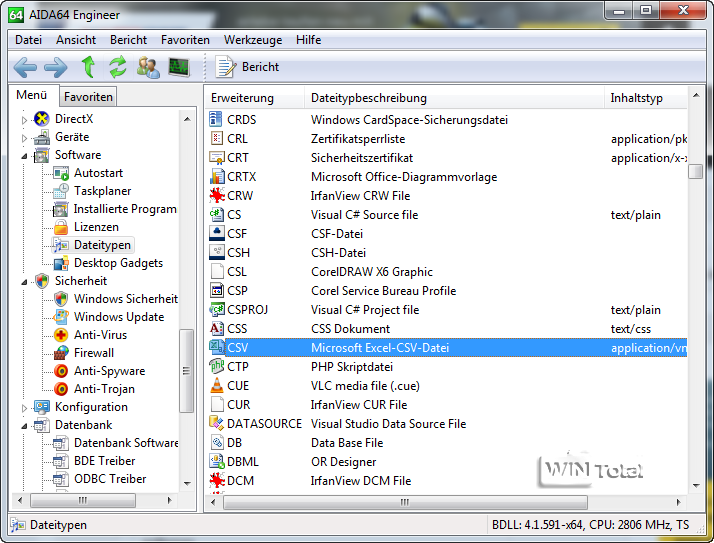Collapse the Datenbank tree node
Screen dimensions: 714x543
coord(24,426)
